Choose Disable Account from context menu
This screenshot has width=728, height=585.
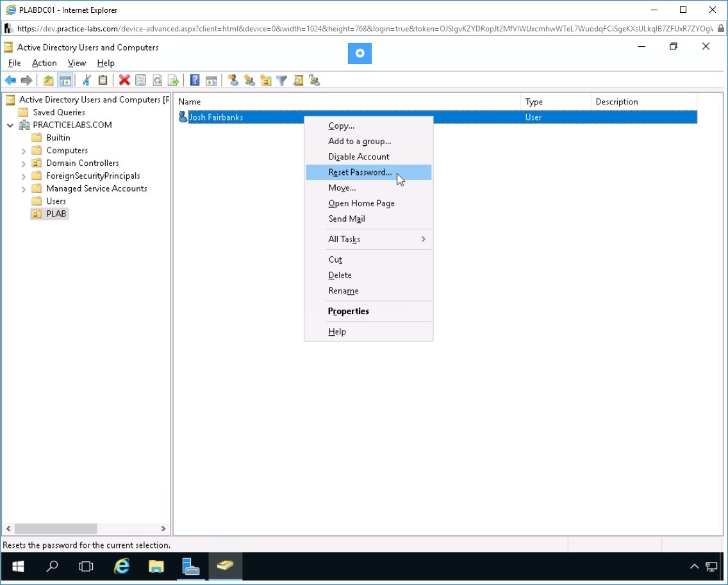[368, 157]
